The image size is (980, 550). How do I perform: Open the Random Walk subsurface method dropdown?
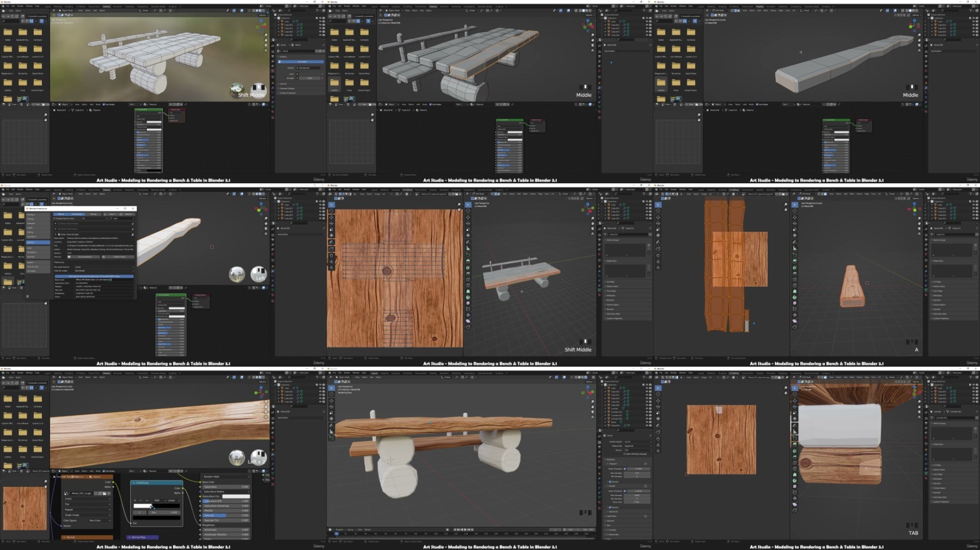(226, 477)
